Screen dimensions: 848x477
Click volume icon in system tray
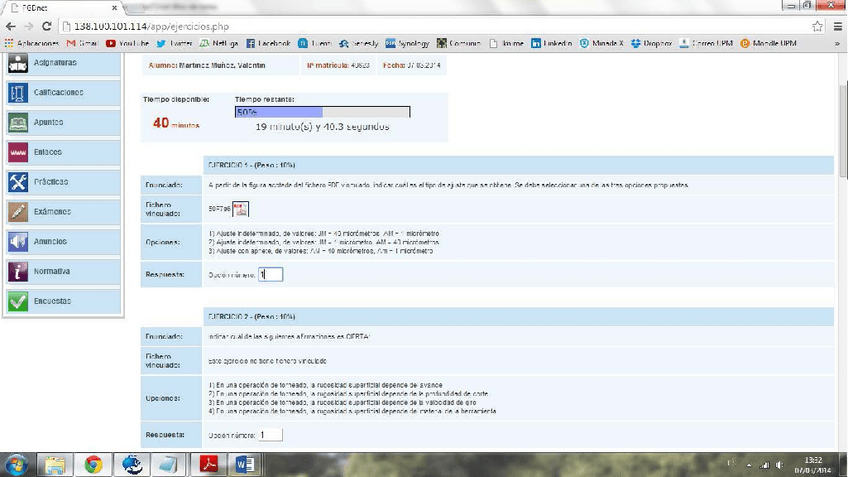click(779, 465)
